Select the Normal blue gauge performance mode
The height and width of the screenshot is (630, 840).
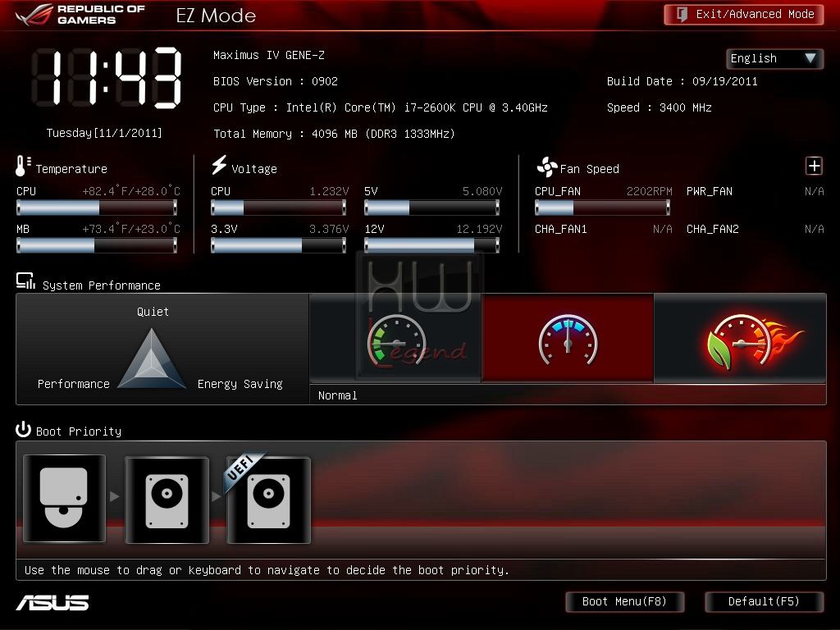[568, 339]
